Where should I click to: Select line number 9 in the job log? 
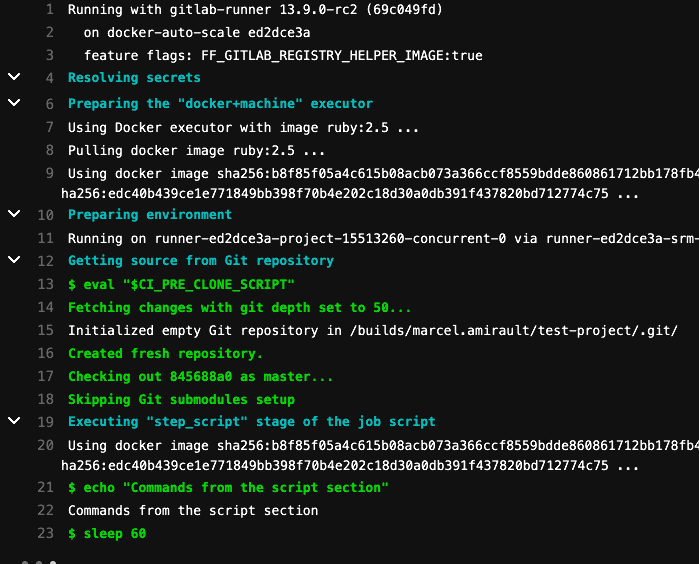(49, 173)
